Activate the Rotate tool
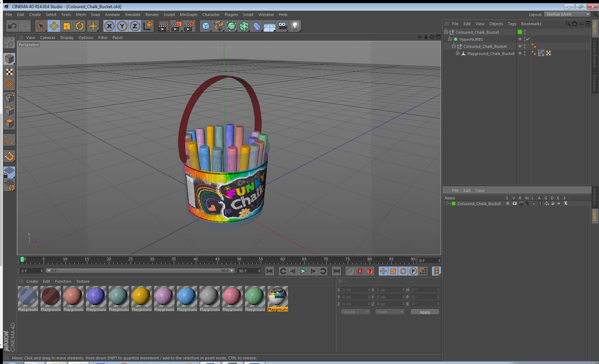 79,26
